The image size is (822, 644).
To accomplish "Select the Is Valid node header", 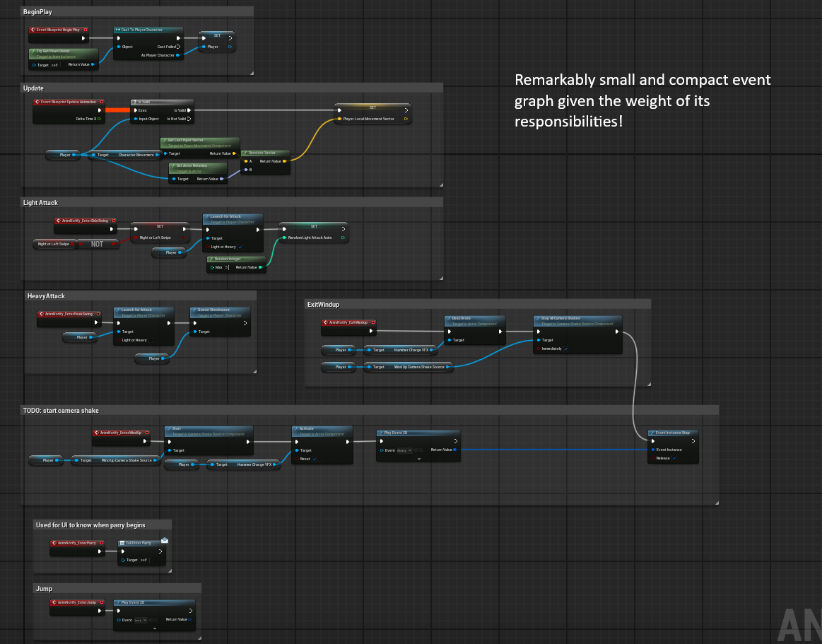I will [x=162, y=103].
